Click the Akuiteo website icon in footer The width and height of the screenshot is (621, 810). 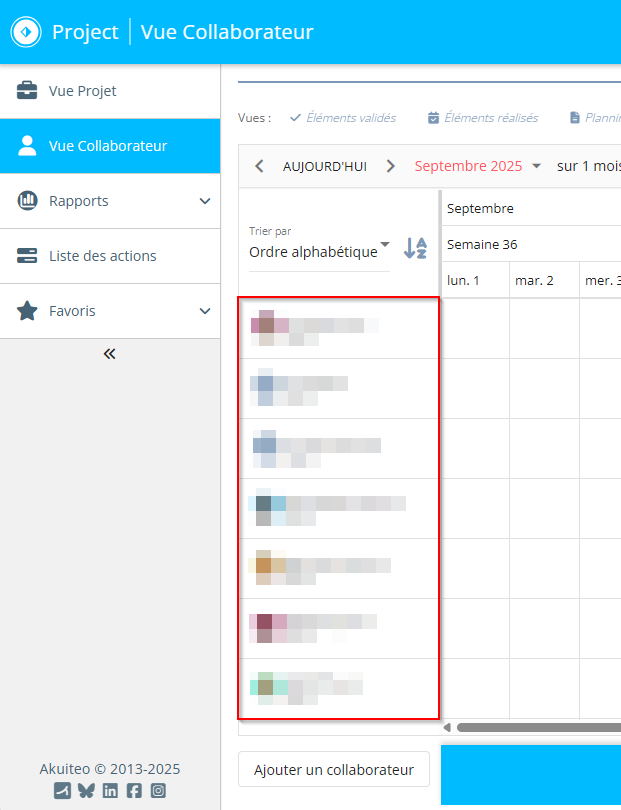62,791
